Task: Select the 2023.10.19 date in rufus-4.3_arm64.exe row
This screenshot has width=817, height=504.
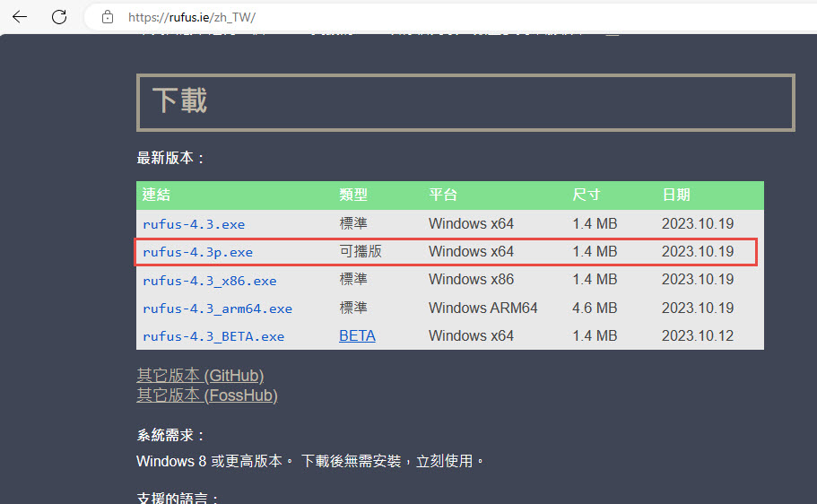Action: pos(698,308)
